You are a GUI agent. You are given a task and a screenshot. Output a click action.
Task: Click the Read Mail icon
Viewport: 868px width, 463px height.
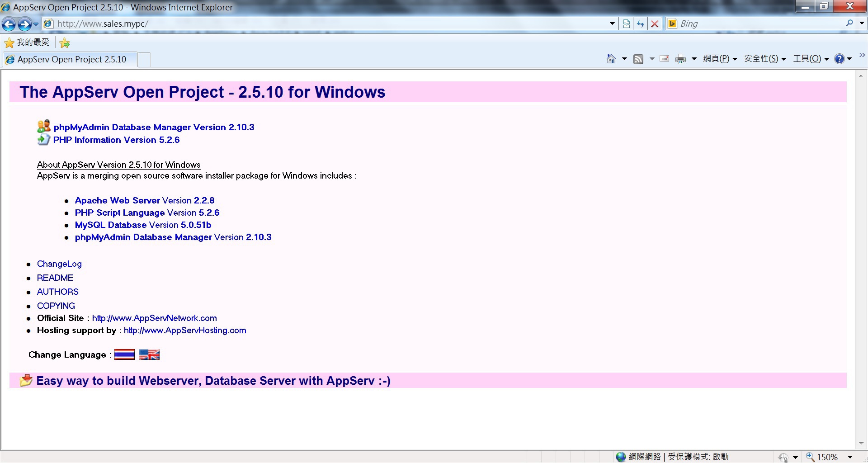[665, 59]
